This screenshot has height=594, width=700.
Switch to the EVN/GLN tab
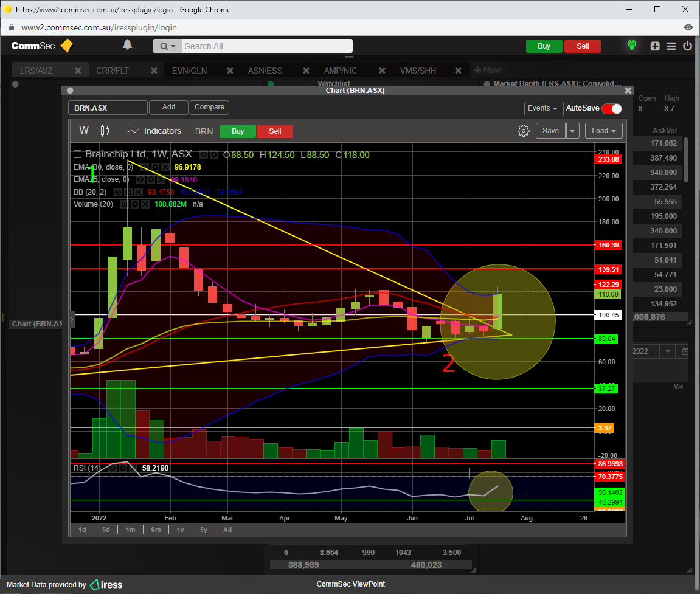pos(189,71)
